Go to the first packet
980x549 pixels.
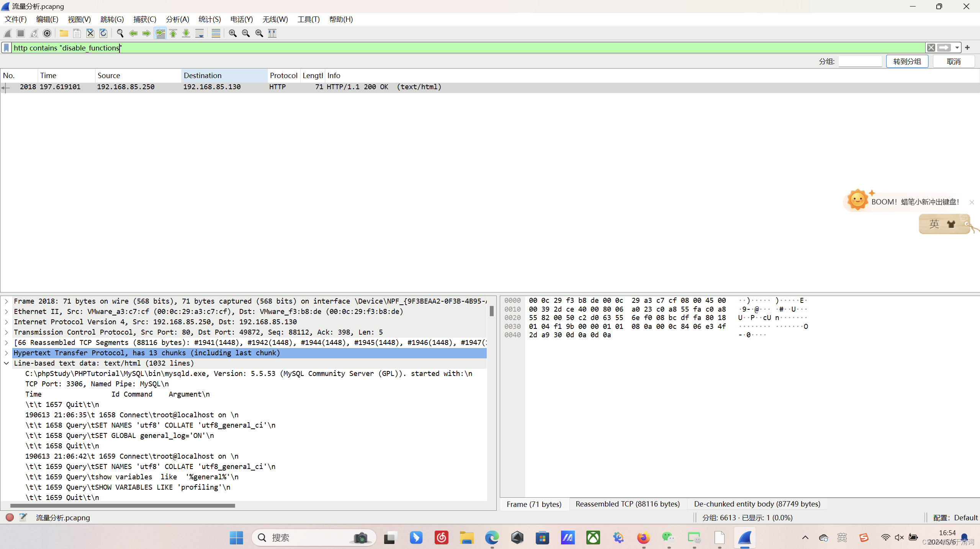click(173, 33)
